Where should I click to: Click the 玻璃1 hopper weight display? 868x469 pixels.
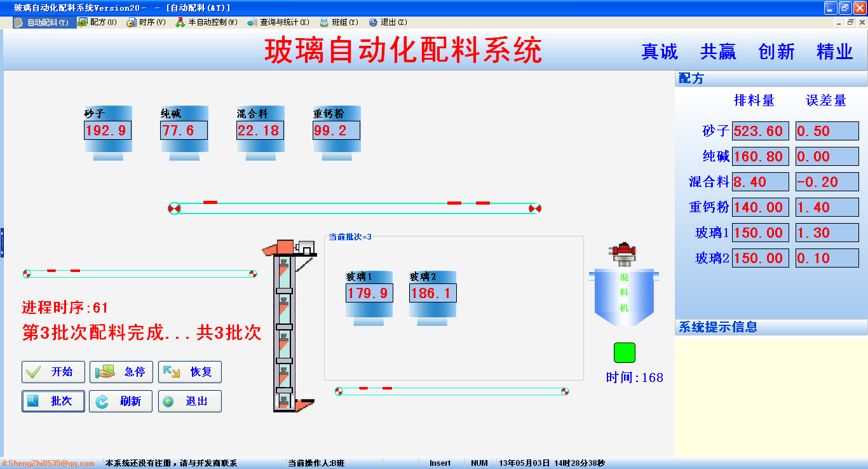(369, 293)
